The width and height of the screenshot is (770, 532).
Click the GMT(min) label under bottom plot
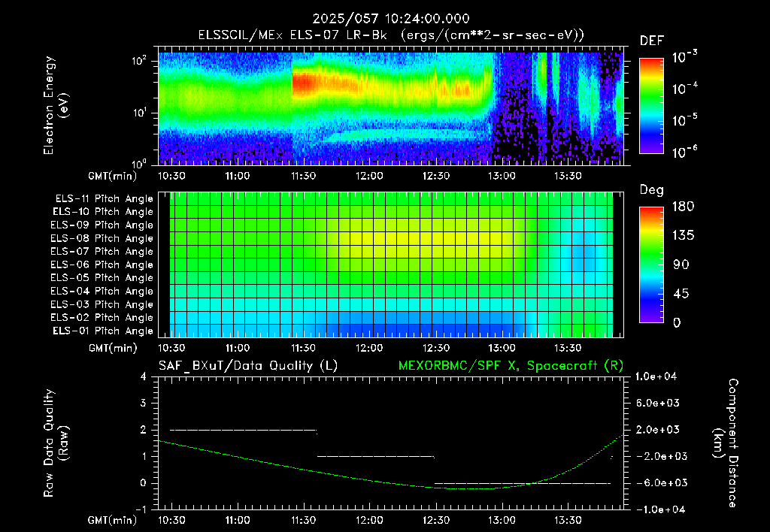point(113,520)
